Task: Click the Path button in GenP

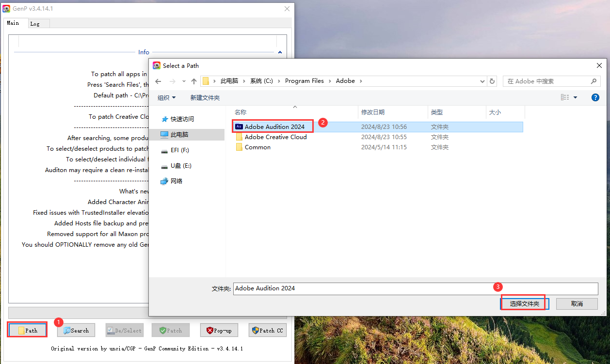Action: click(x=28, y=330)
